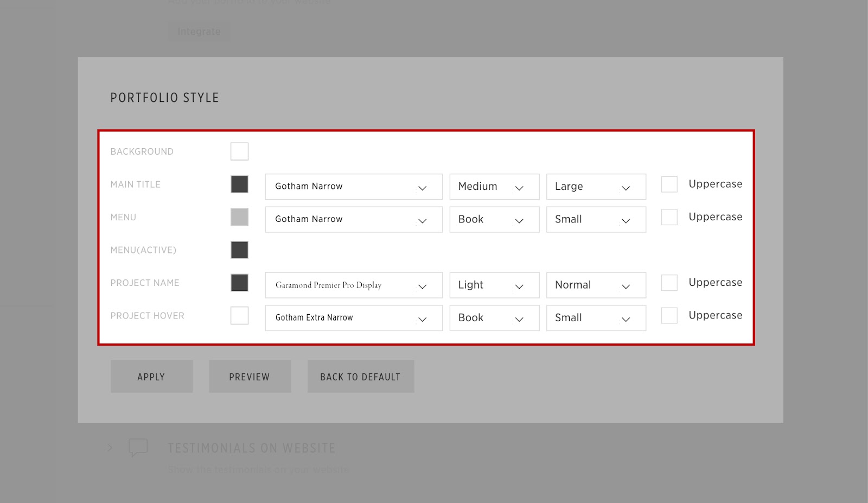Click the Menu(Active) label
868x503 pixels.
tap(143, 250)
